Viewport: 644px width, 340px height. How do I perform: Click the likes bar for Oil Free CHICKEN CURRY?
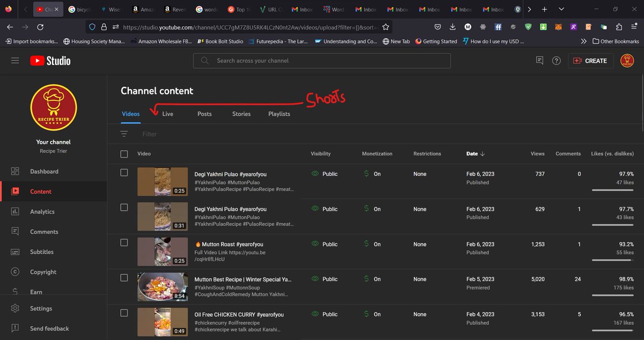613,330
